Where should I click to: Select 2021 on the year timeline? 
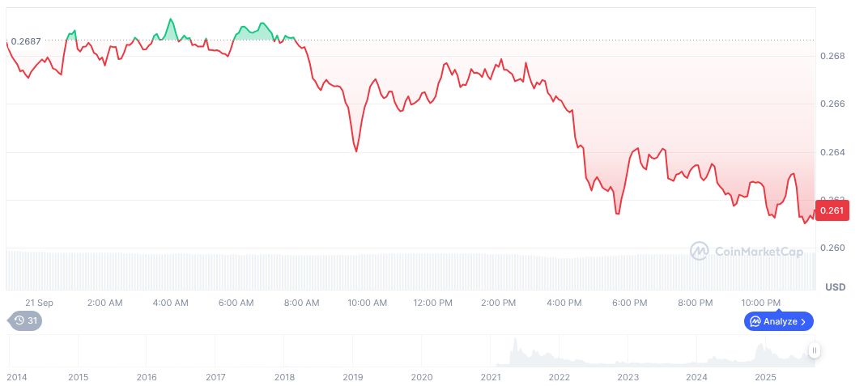[x=491, y=377]
